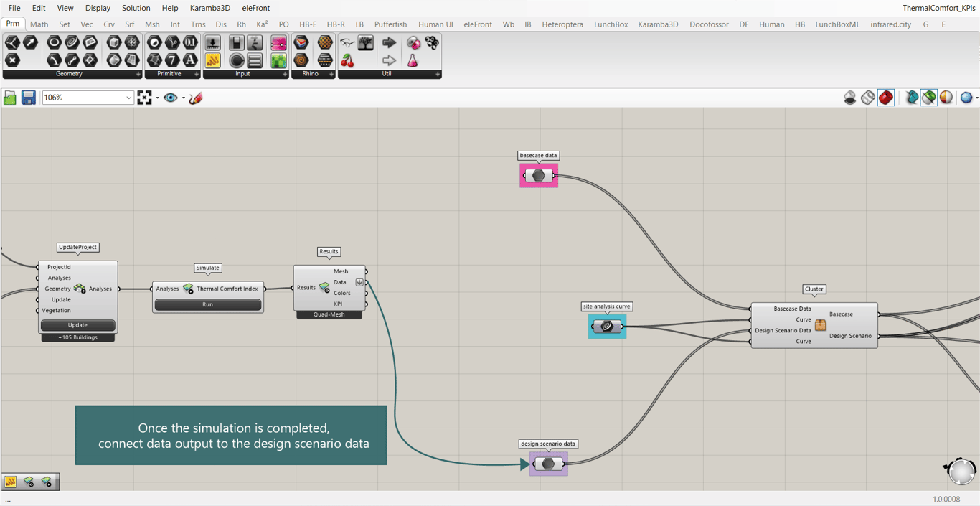This screenshot has height=506, width=980.
Task: Click the Cluster component box icon
Action: 820,325
